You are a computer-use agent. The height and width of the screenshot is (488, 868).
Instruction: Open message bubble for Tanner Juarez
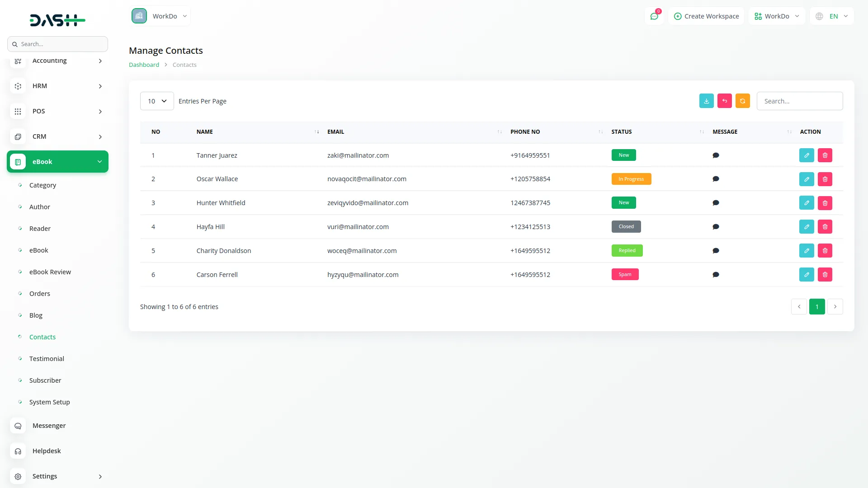click(716, 155)
